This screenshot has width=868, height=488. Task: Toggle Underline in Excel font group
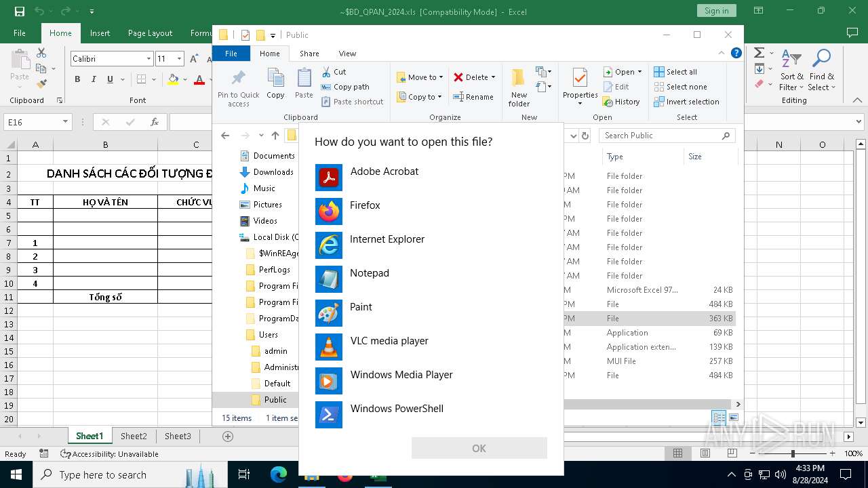(x=111, y=79)
